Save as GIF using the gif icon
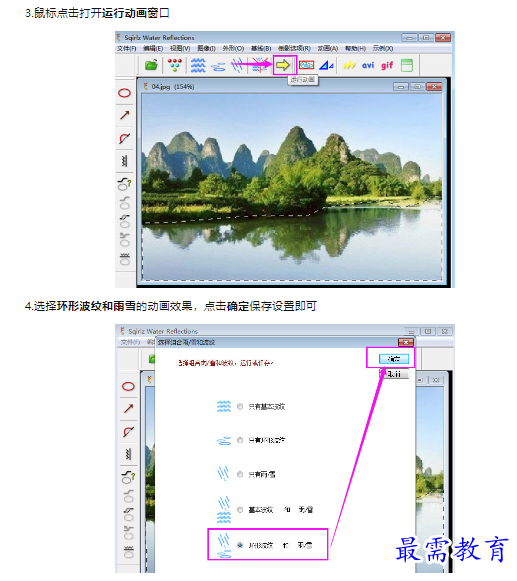Image resolution: width=517 pixels, height=581 pixels. [x=387, y=65]
